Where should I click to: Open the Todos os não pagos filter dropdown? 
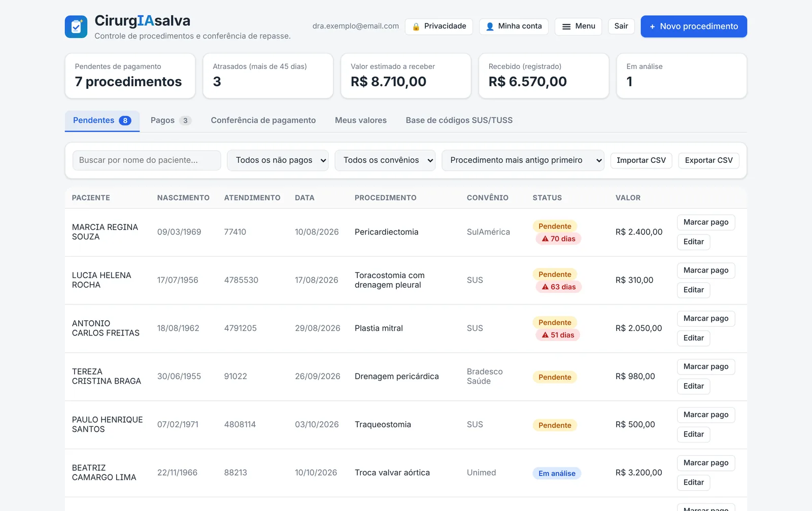pos(278,160)
